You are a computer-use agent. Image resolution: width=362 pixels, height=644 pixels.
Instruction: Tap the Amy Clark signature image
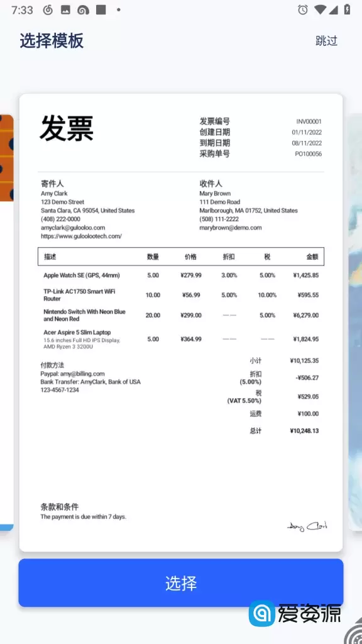coord(307,526)
